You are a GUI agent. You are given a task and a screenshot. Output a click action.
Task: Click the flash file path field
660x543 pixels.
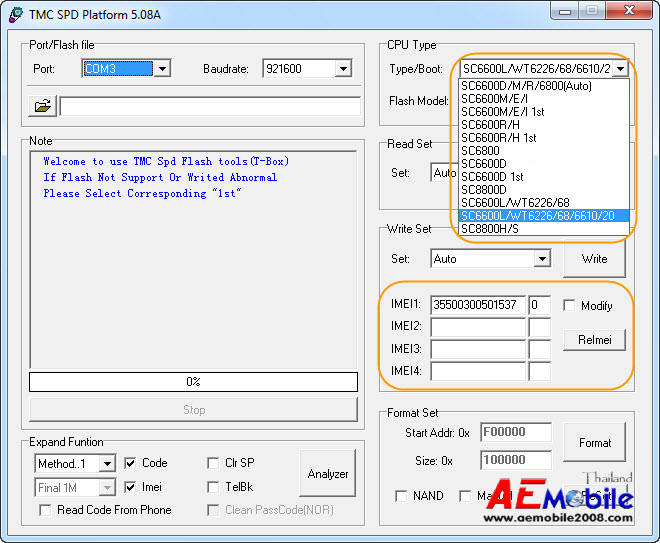(x=210, y=106)
